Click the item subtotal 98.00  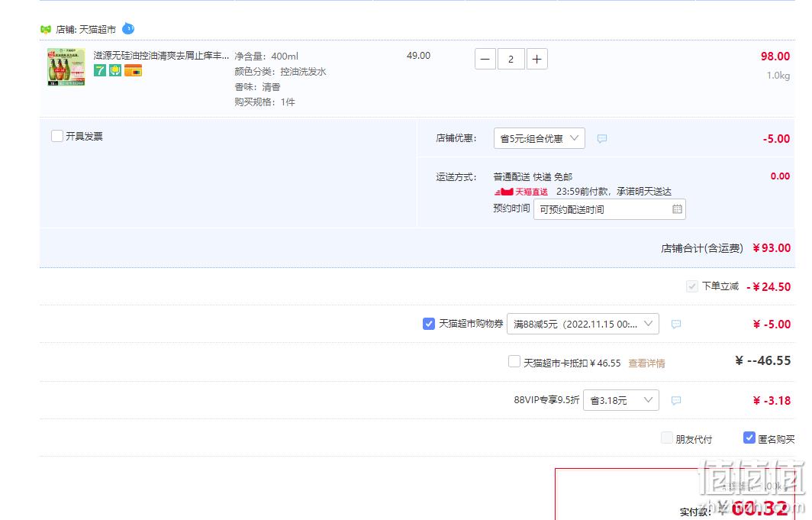point(775,57)
